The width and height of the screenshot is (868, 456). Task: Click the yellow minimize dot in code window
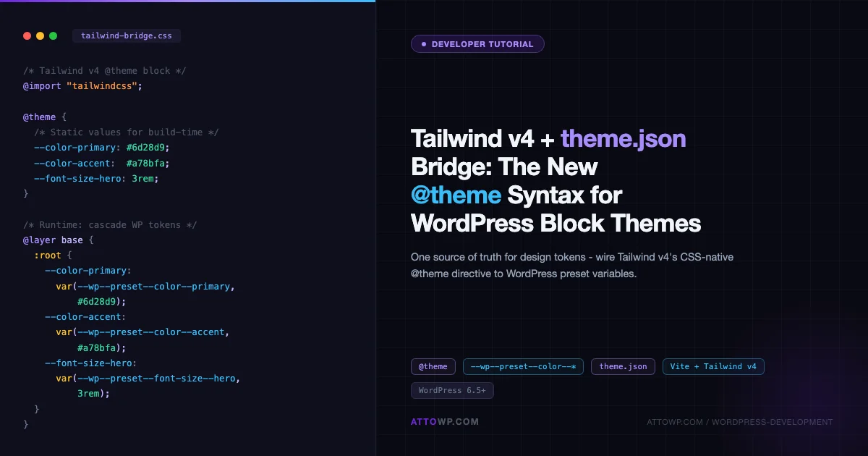point(40,35)
